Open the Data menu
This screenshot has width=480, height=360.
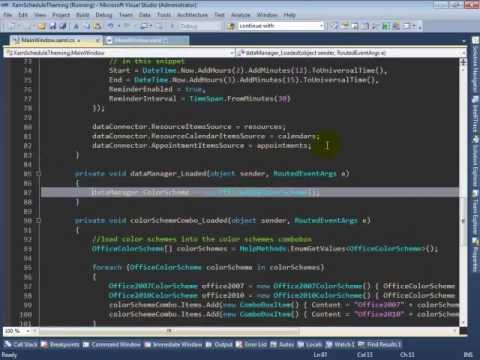click(x=145, y=15)
